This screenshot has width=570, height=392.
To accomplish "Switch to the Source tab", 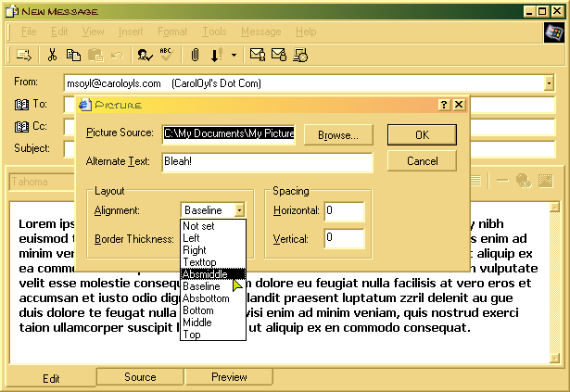I will click(x=140, y=377).
